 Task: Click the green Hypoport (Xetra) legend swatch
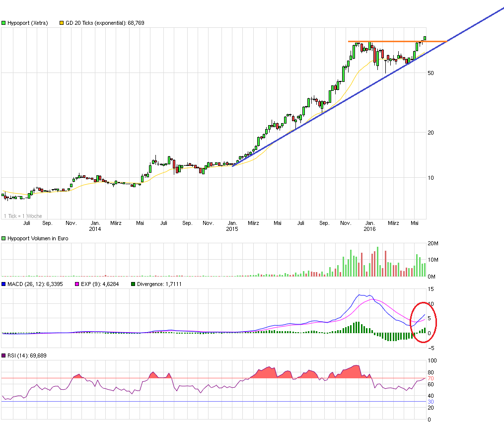3,23
